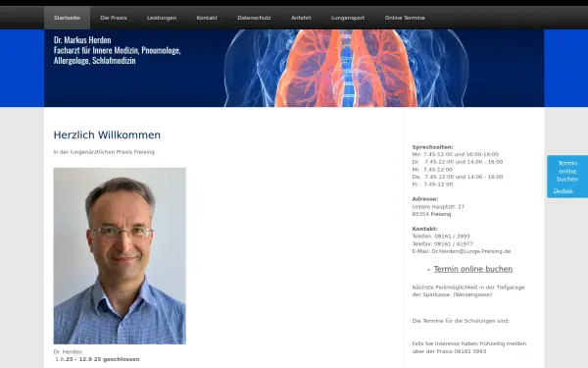Click the Kontakt heading in the sidebar
Screen dimensions: 588x368
(425, 229)
